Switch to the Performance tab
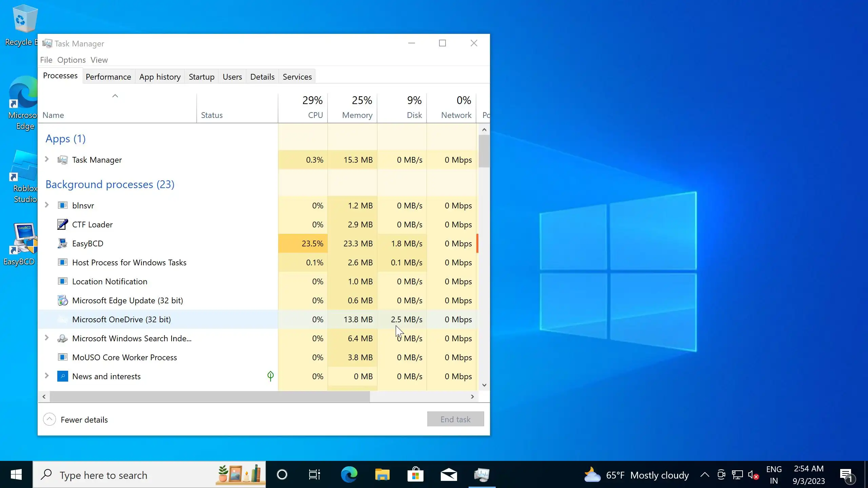Image resolution: width=868 pixels, height=488 pixels. (108, 77)
